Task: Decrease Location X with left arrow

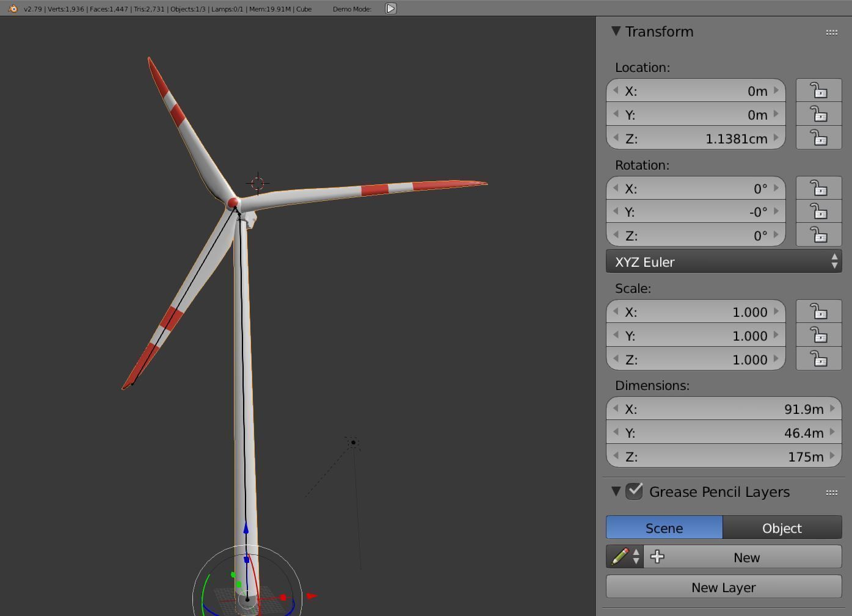Action: (x=616, y=90)
